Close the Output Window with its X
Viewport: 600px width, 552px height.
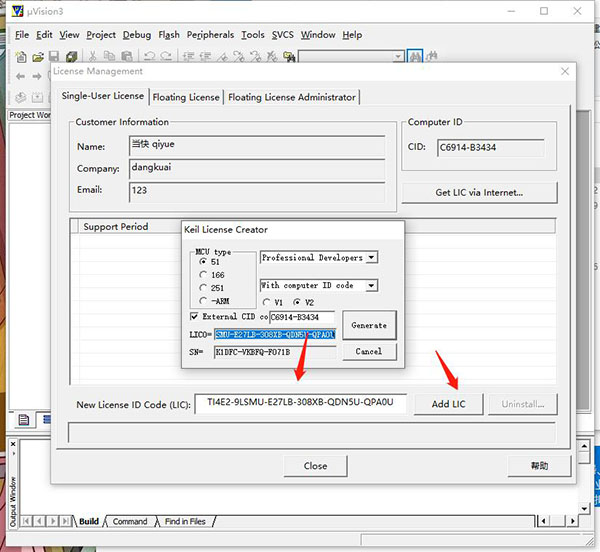tap(13, 444)
